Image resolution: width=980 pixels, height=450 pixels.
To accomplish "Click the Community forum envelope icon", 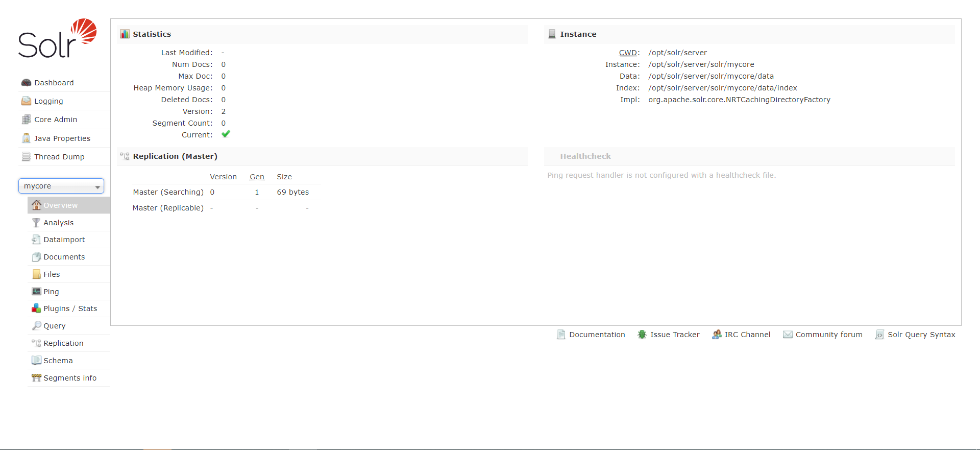I will pos(788,335).
